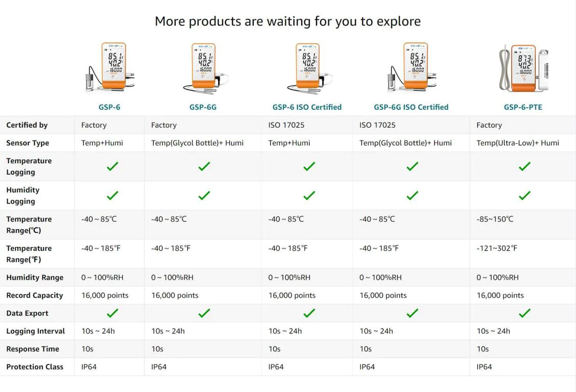Click GSP-6 Data Export checkmark
The width and height of the screenshot is (576, 392).
tap(112, 313)
